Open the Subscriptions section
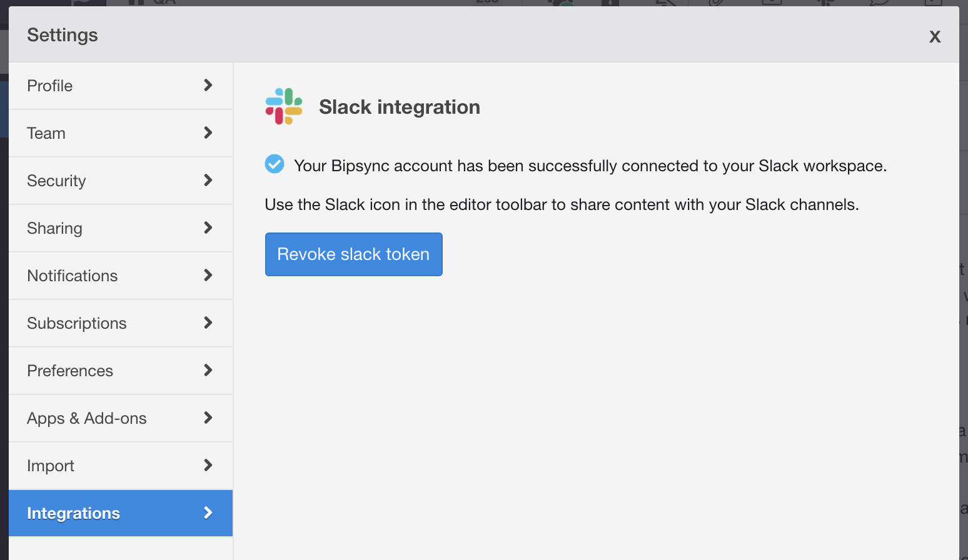Image resolution: width=968 pixels, height=560 pixels. [121, 323]
